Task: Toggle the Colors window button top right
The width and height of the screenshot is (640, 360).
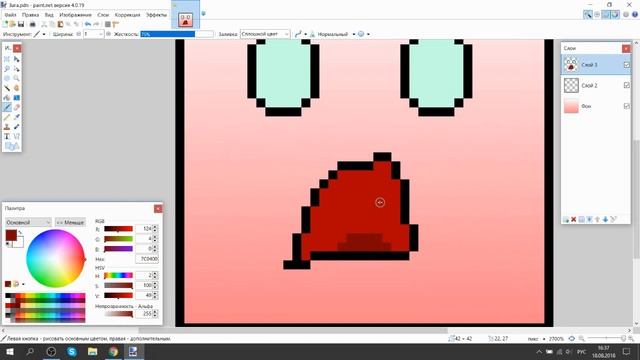Action: coord(615,15)
